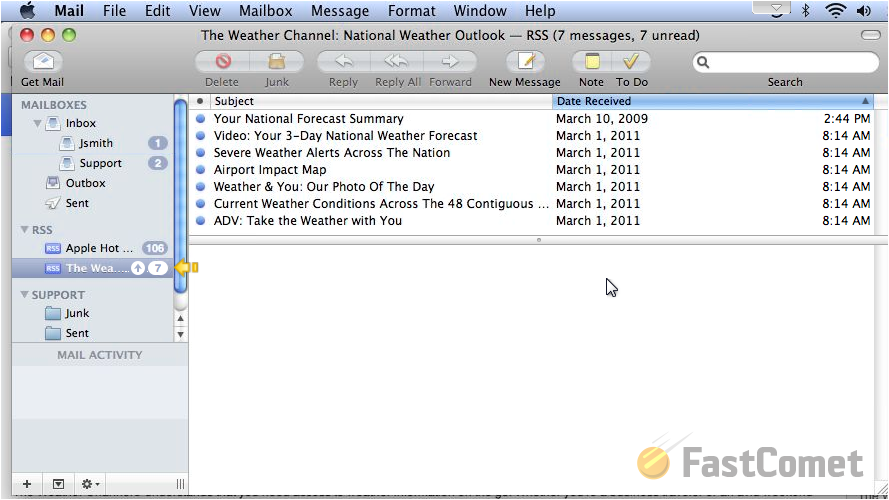
Task: Click the Get Mail envelope icon
Action: click(44, 61)
